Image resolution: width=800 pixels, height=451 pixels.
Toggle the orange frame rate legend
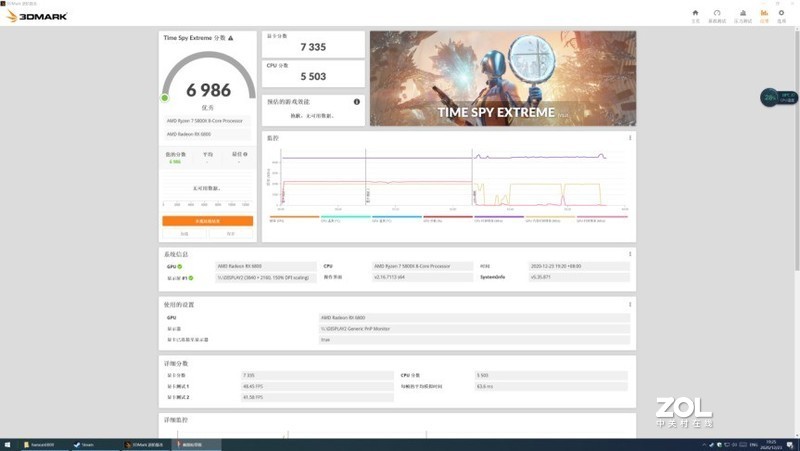(294, 219)
